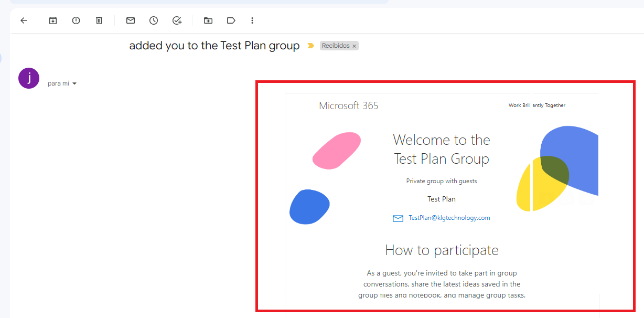The width and height of the screenshot is (644, 318).
Task: Delete this email with trash icon
Action: (x=99, y=20)
